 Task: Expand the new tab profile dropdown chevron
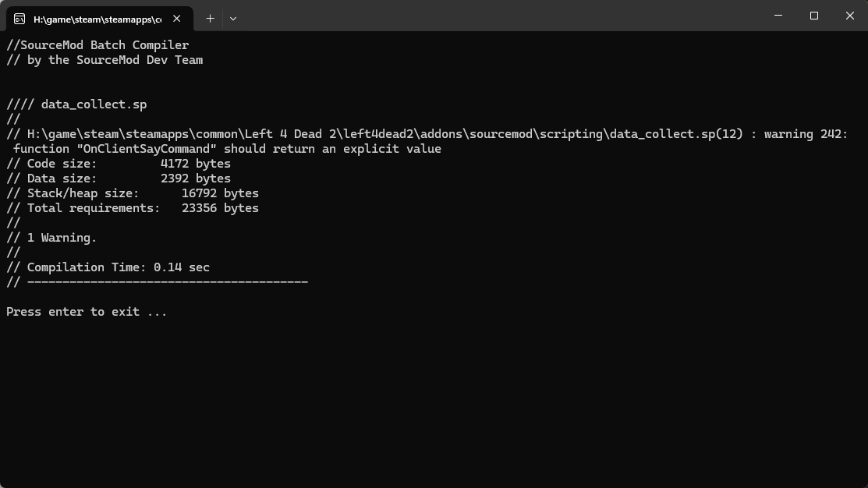233,18
